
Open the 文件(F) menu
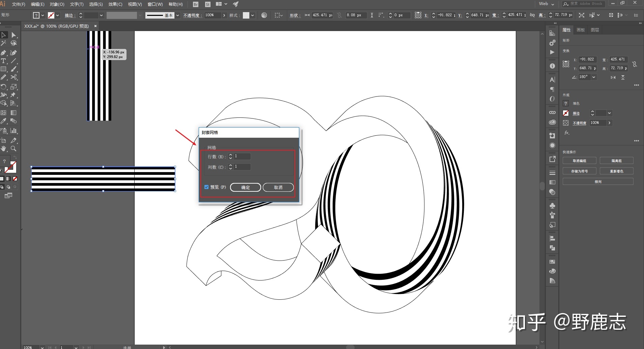(19, 4)
